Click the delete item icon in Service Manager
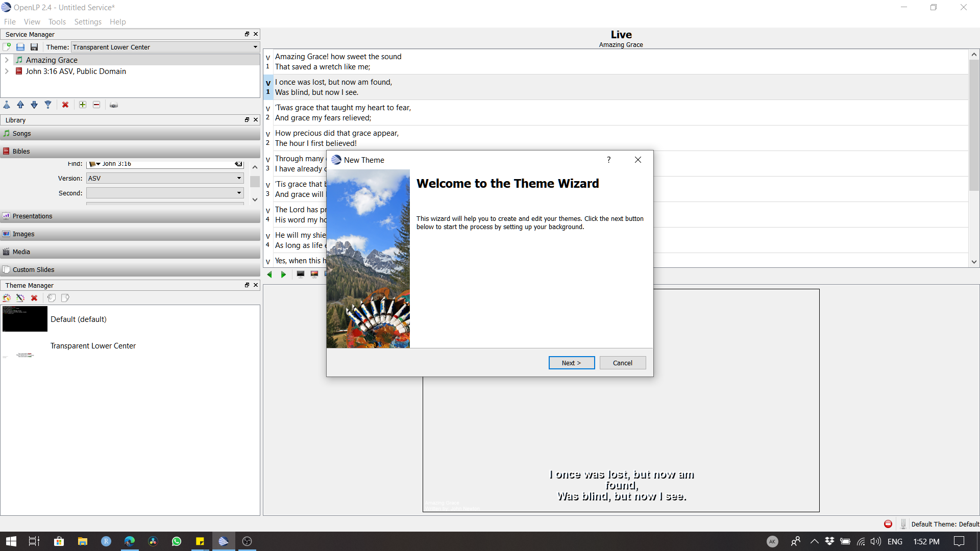The image size is (980, 551). (65, 105)
